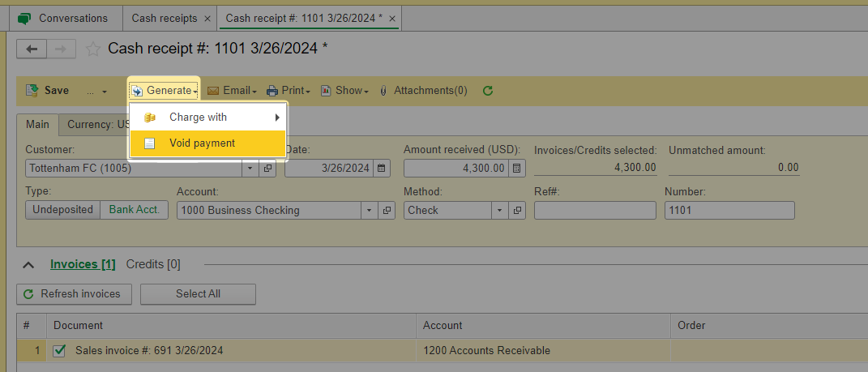Click the Save button

coord(48,90)
